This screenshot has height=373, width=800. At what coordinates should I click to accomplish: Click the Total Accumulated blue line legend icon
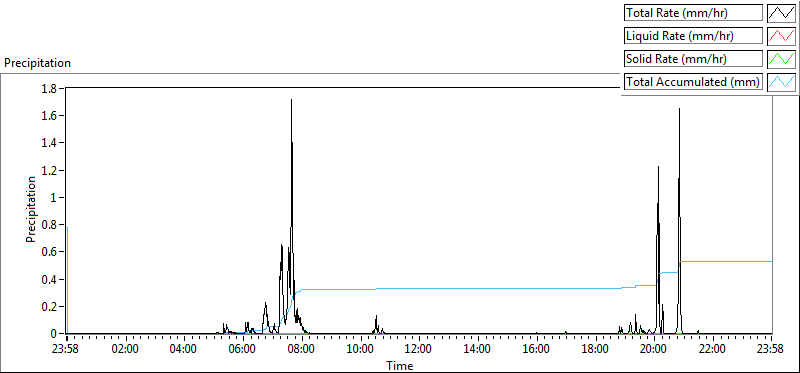(782, 82)
